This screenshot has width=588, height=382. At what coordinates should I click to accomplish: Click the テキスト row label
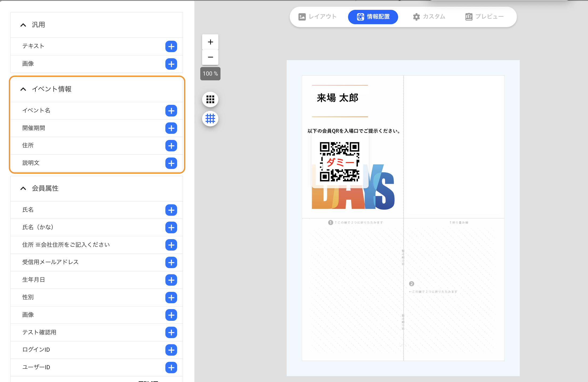(x=33, y=46)
